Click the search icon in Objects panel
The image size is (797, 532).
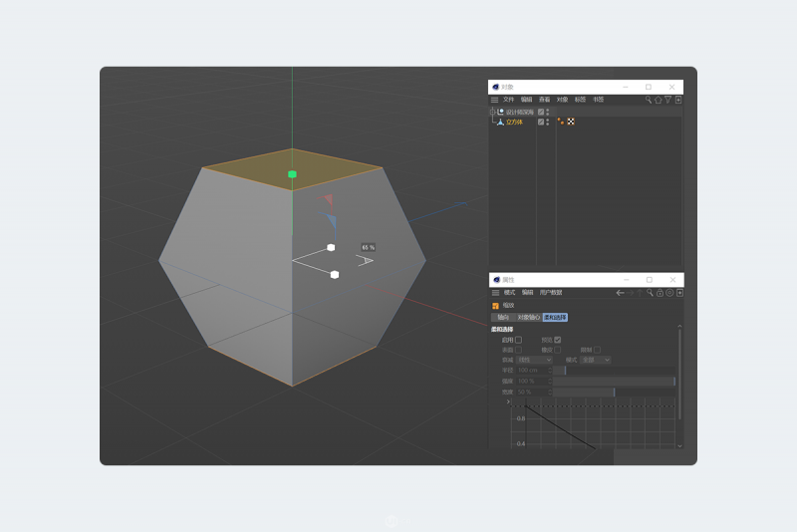point(648,100)
